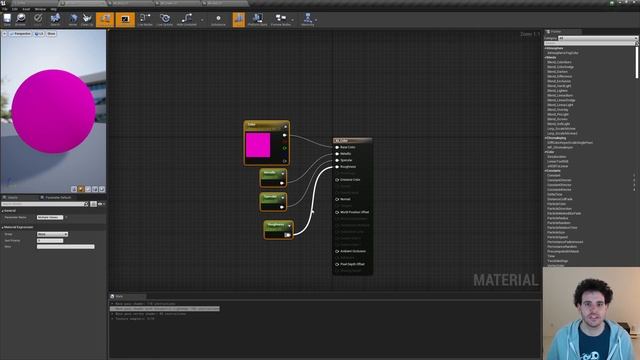Open the Group dropdown
The height and width of the screenshot is (360, 640).
coord(52,234)
